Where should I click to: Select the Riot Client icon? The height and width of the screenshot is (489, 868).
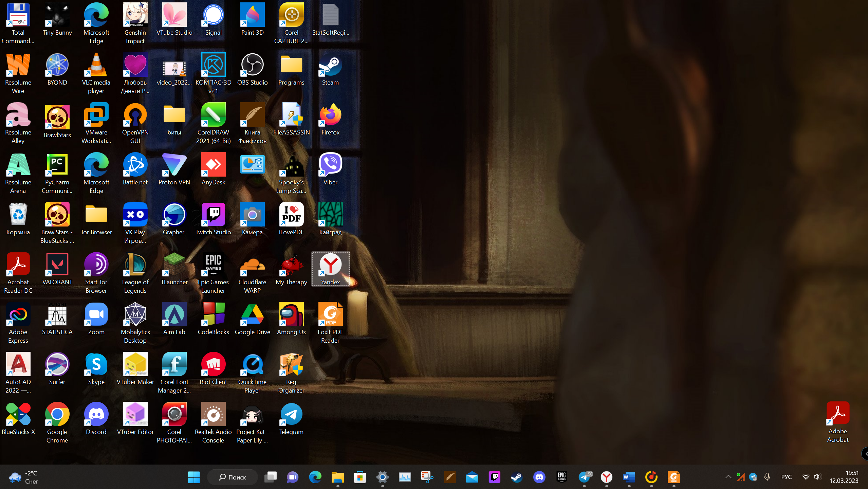[x=213, y=368]
